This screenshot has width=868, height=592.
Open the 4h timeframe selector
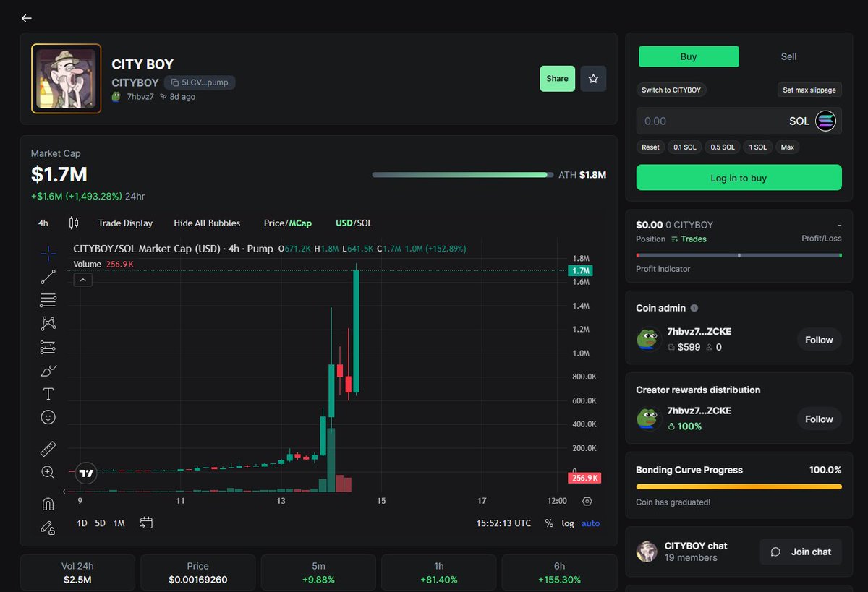point(43,223)
